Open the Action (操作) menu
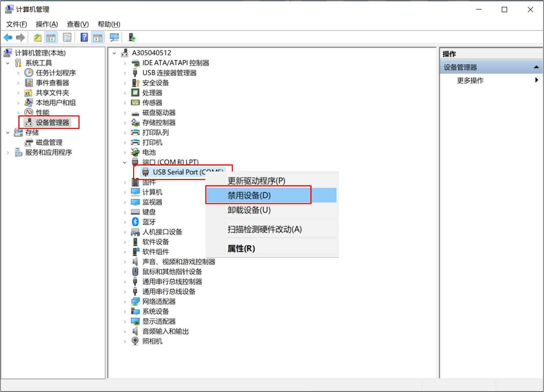This screenshot has height=392, width=544. pyautogui.click(x=46, y=24)
